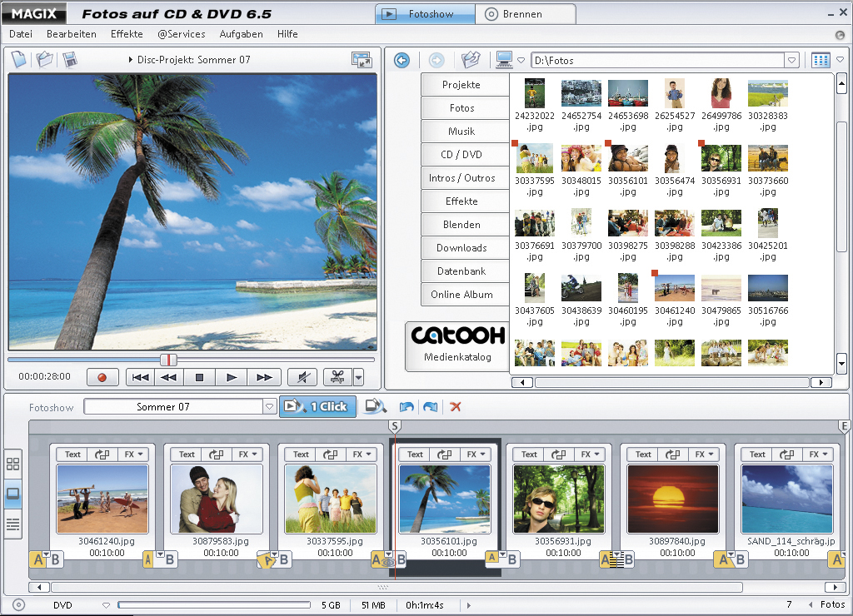Click the 1 Click button
Viewport: 853px width, 616px height.
pyautogui.click(x=317, y=406)
